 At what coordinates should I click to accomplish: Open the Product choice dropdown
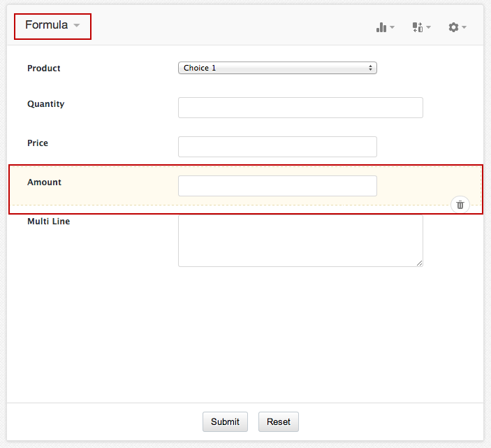click(x=277, y=68)
